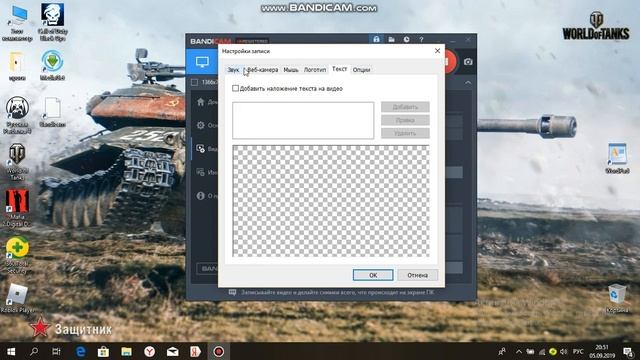Open Bandicam image sidebar icon

[200, 172]
